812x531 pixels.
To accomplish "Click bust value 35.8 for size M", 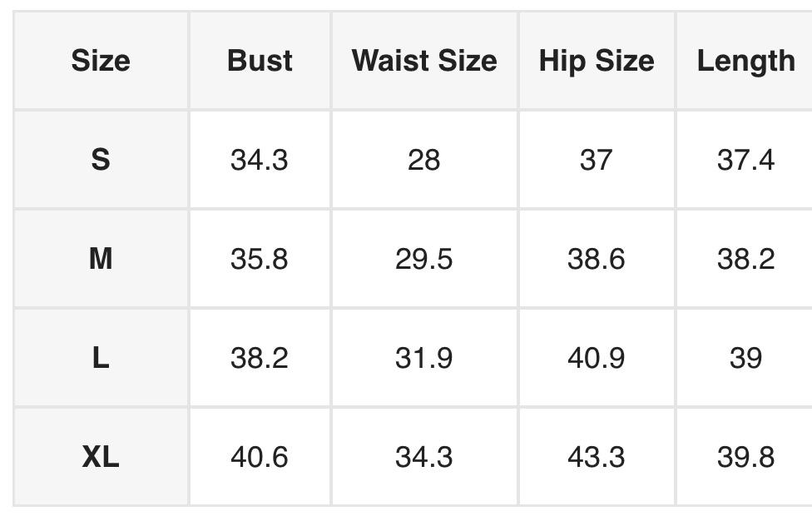I will tap(260, 259).
